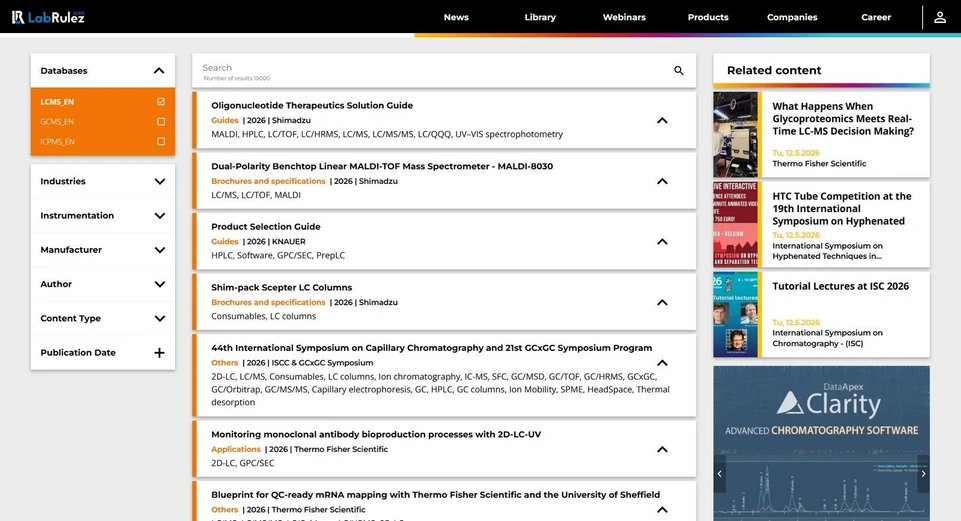Open the Career menu
The height and width of the screenshot is (521, 961).
[x=876, y=17]
